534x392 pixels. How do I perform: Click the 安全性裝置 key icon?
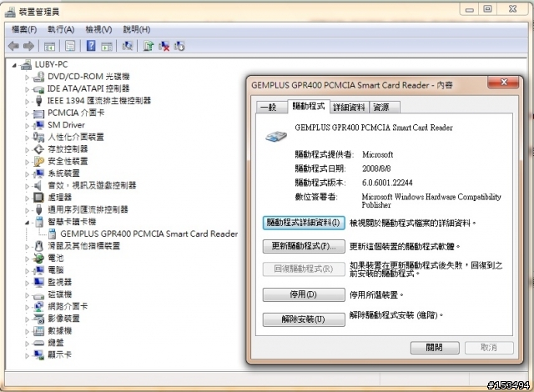click(x=38, y=161)
